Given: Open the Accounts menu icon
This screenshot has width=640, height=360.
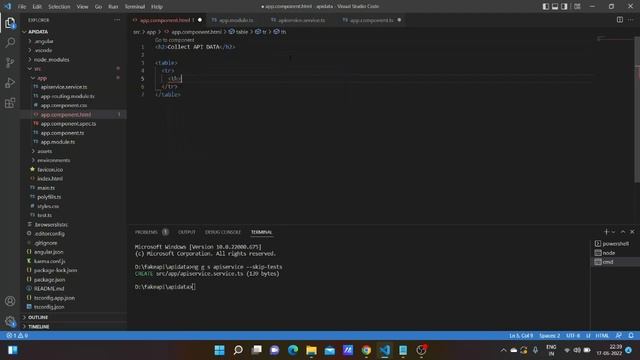Looking at the screenshot, I should (10, 301).
